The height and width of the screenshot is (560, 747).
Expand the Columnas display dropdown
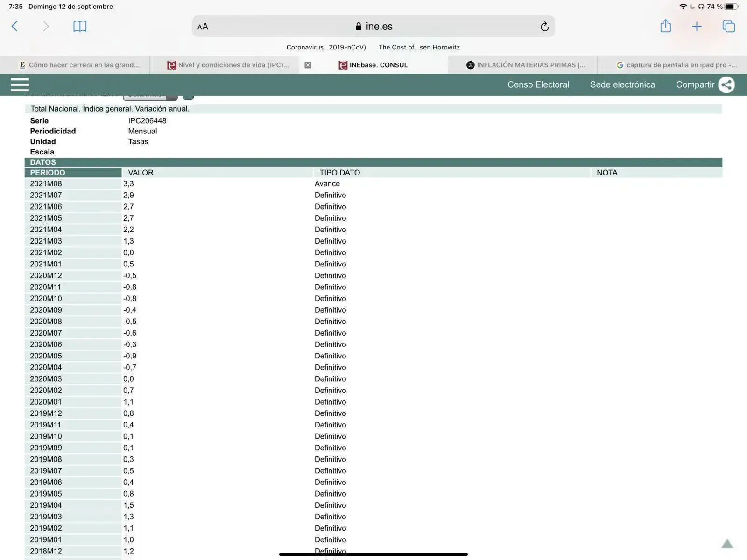150,96
